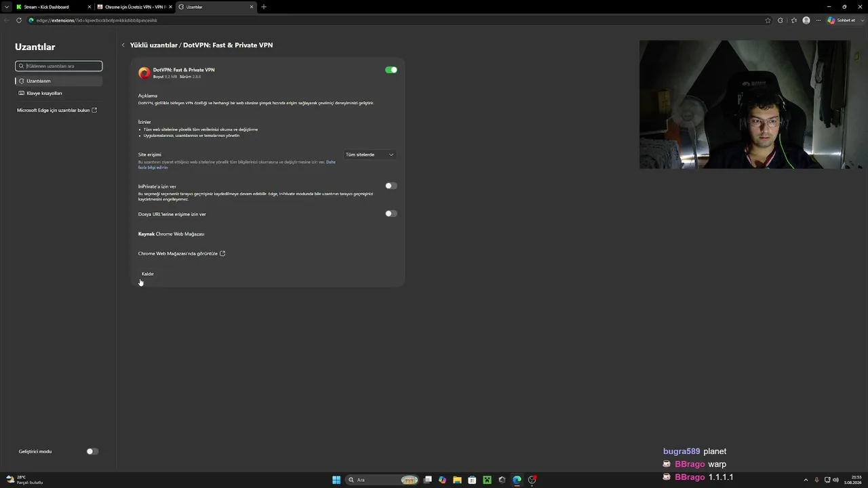Focus the Yüklenen uzantıları ara search box

[x=59, y=66]
